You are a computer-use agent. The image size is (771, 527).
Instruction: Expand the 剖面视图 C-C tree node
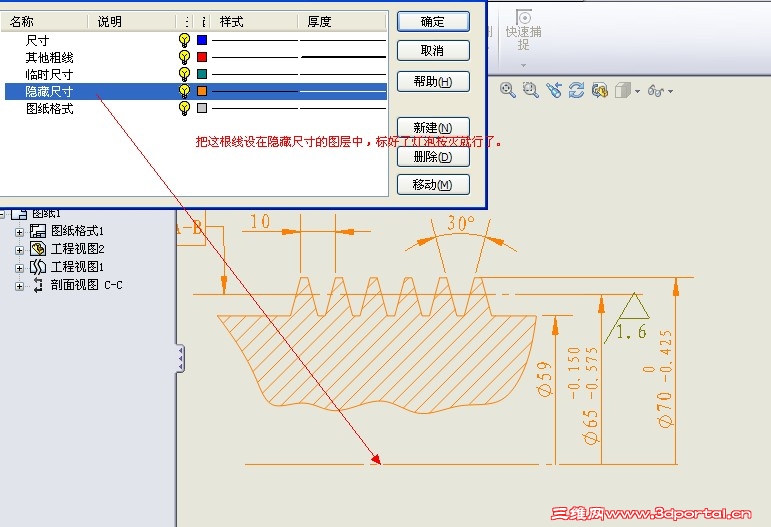tap(19, 286)
